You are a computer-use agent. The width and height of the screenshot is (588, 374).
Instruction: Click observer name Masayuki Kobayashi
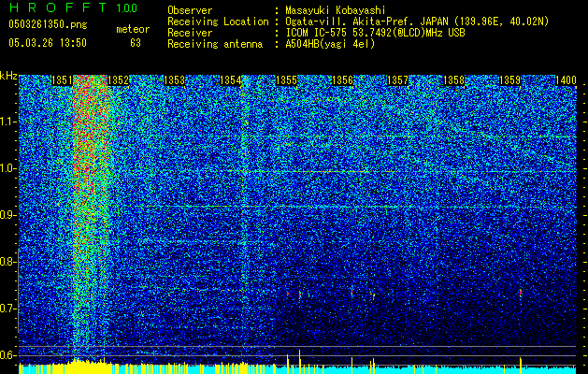(x=336, y=10)
